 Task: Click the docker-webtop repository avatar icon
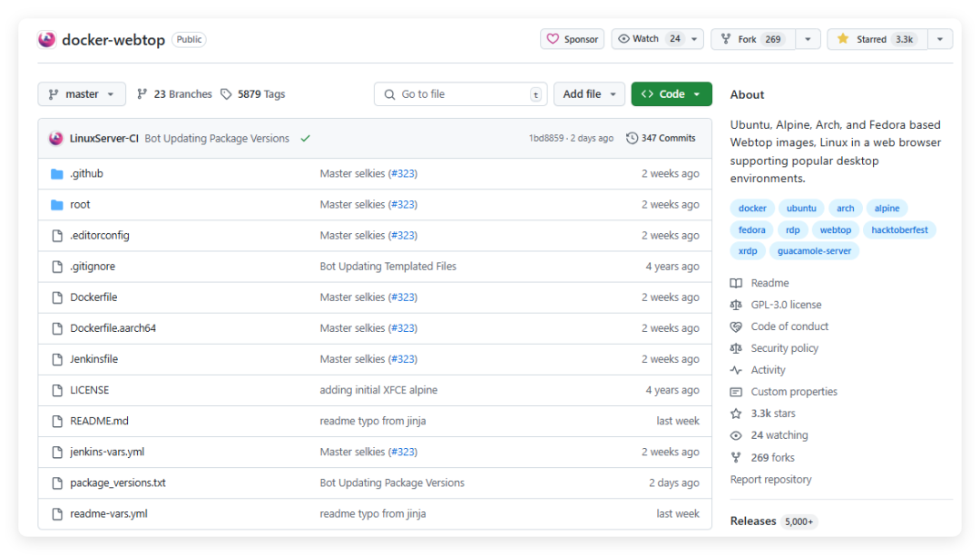(x=47, y=39)
